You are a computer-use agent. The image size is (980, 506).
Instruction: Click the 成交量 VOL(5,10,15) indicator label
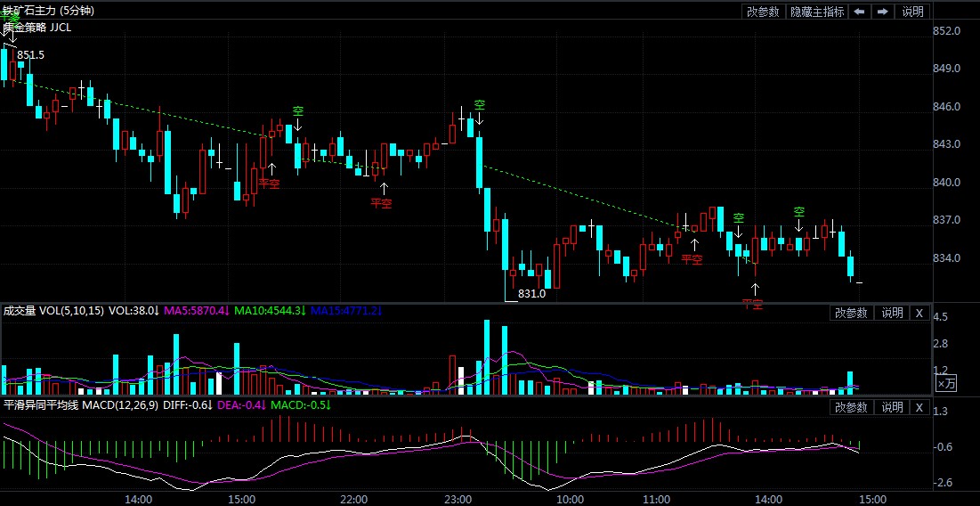pyautogui.click(x=53, y=312)
